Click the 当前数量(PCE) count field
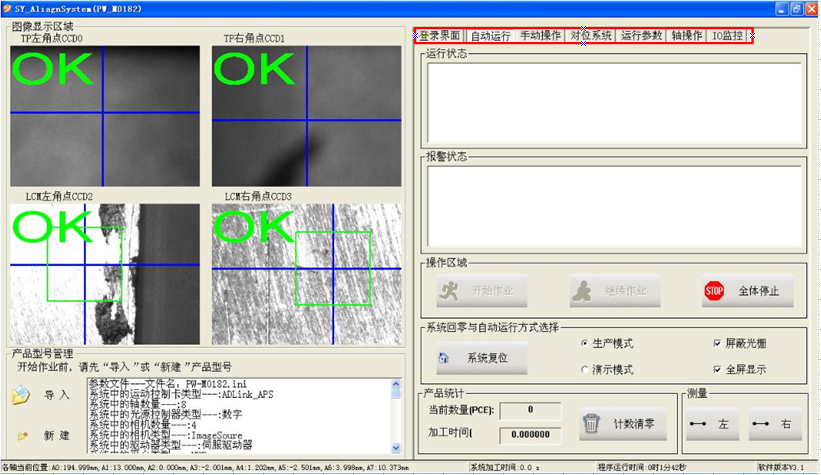The width and height of the screenshot is (821, 475). coord(530,409)
